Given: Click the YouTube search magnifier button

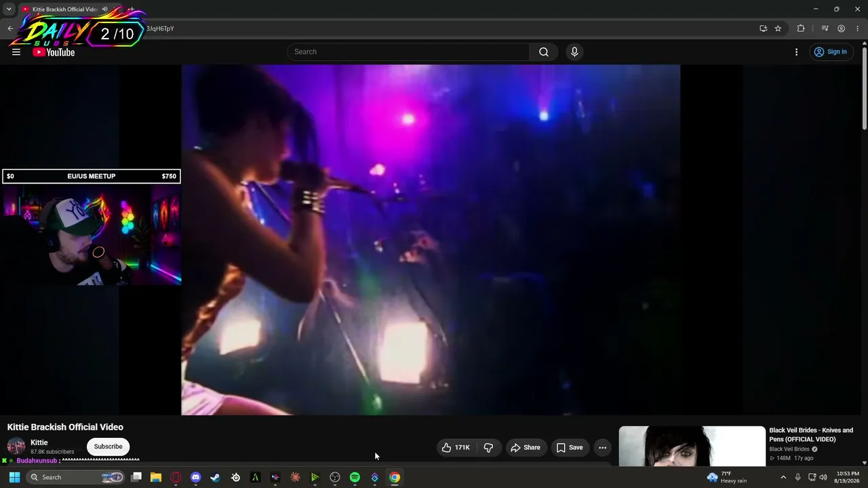Looking at the screenshot, I should (x=544, y=52).
